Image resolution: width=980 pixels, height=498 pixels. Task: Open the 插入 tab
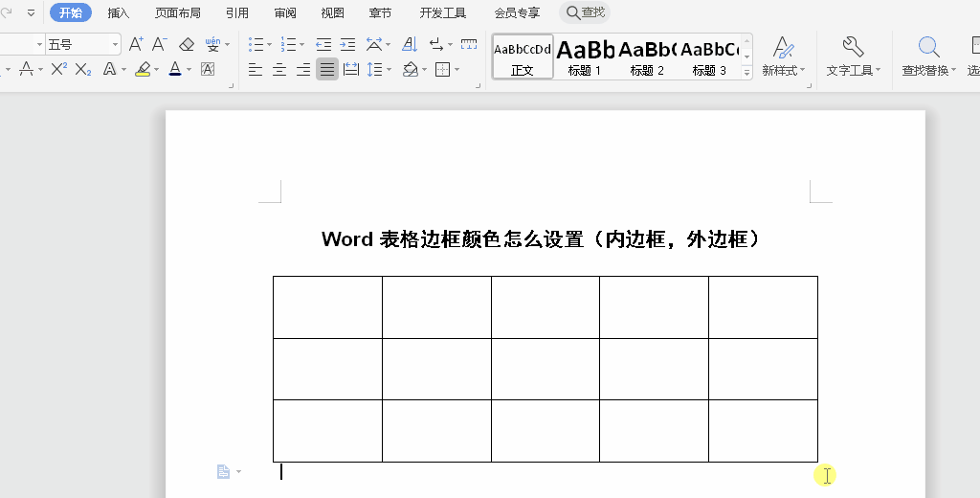[119, 12]
